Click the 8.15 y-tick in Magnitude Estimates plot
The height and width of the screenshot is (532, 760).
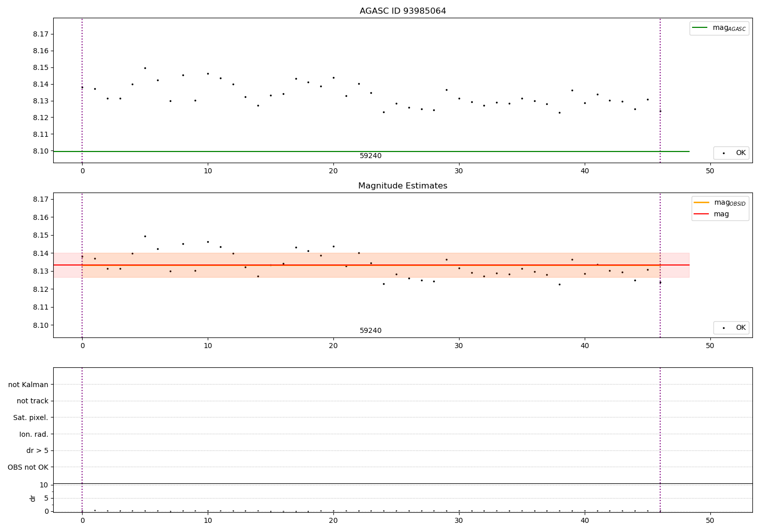[41, 236]
